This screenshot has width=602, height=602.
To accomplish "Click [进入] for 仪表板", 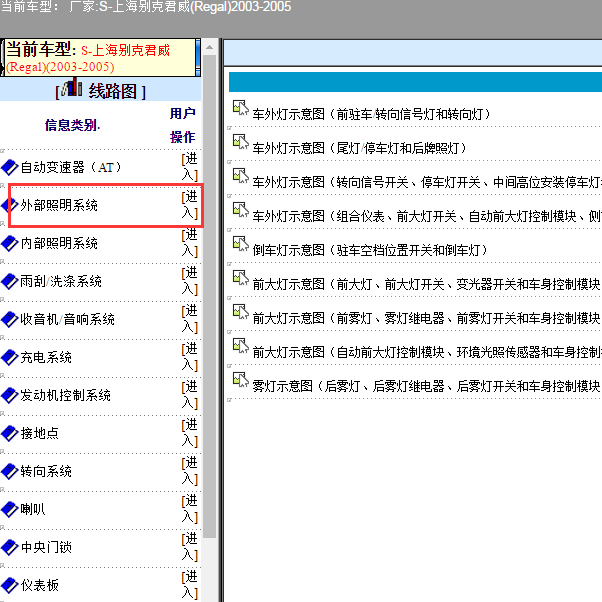I will click(190, 585).
